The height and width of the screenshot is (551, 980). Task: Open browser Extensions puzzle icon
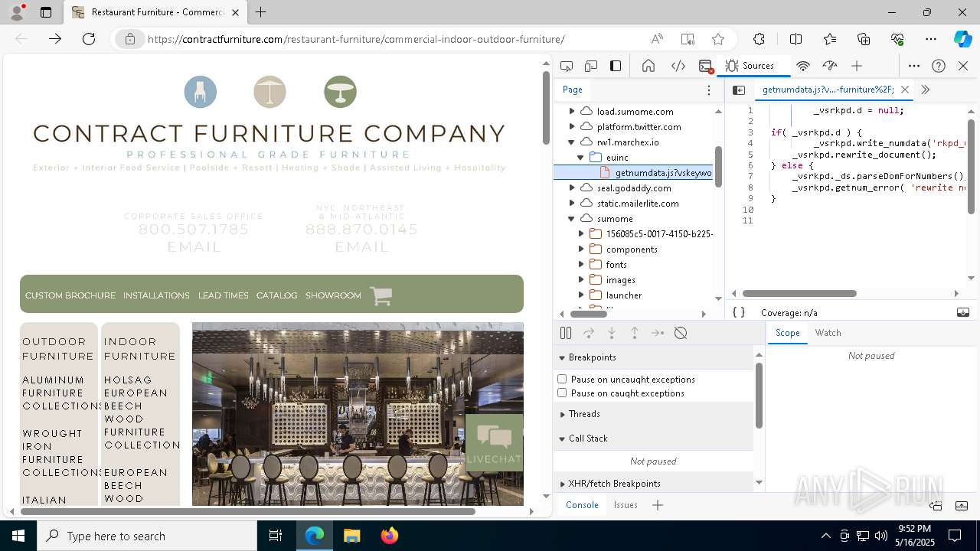pos(759,39)
